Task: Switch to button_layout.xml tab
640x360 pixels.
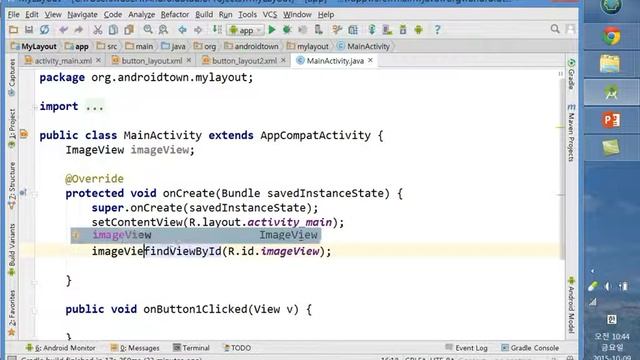Action: pos(151,61)
